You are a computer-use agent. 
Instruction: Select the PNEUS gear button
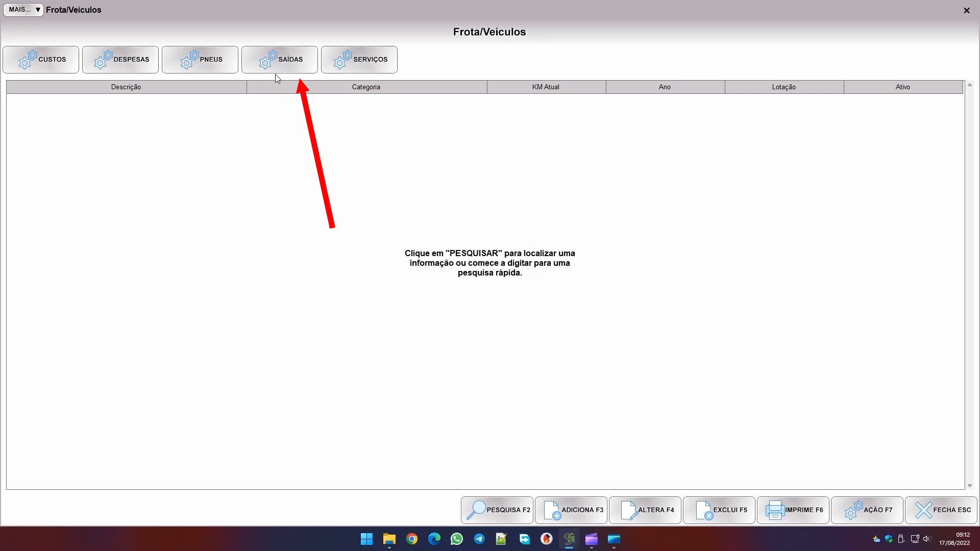200,60
